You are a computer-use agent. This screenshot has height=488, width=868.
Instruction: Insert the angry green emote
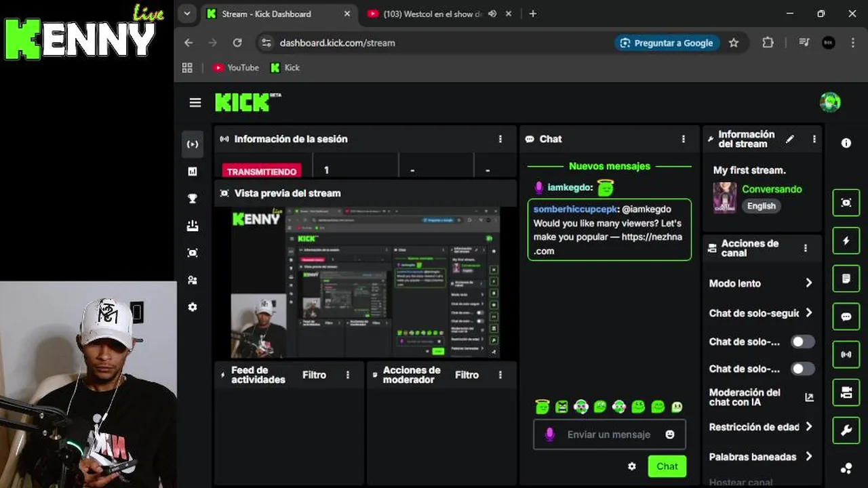(561, 407)
